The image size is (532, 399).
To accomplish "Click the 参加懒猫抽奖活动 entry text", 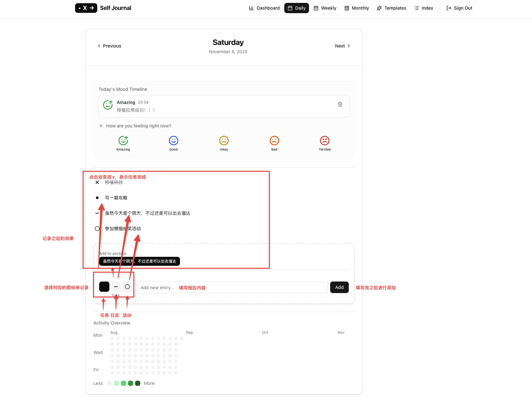I will (123, 229).
